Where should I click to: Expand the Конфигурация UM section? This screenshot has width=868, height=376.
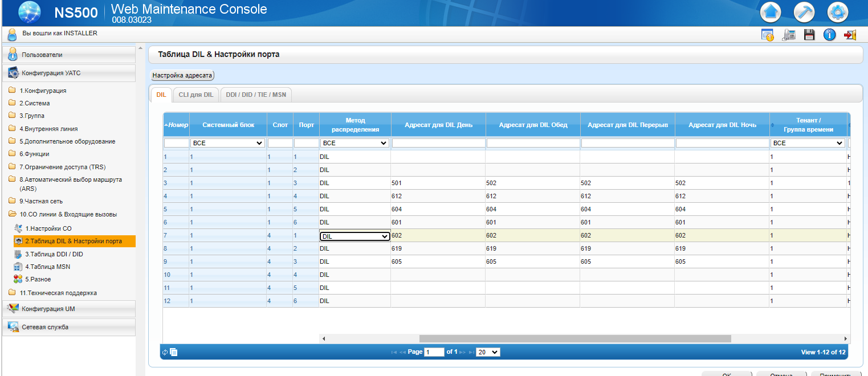[69, 309]
